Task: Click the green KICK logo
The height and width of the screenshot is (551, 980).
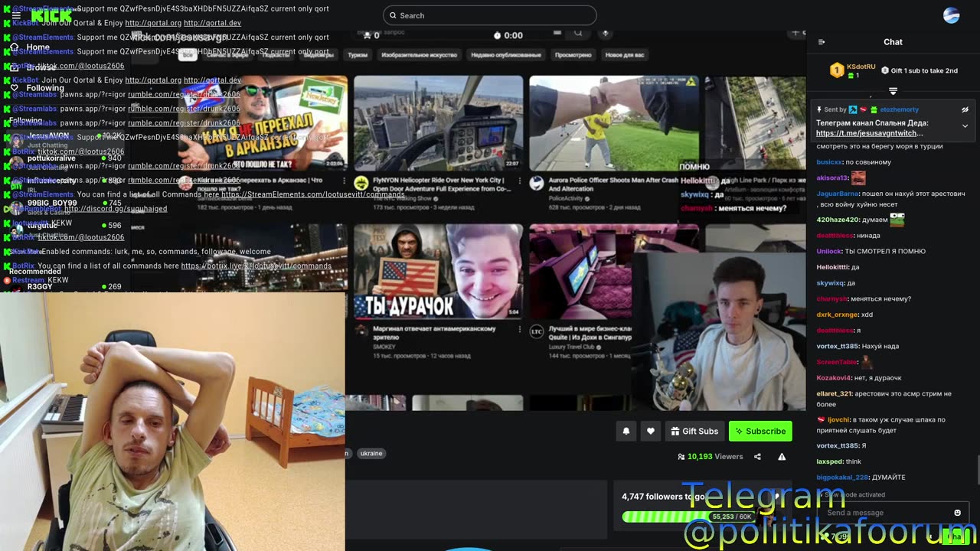Action: pyautogui.click(x=51, y=15)
